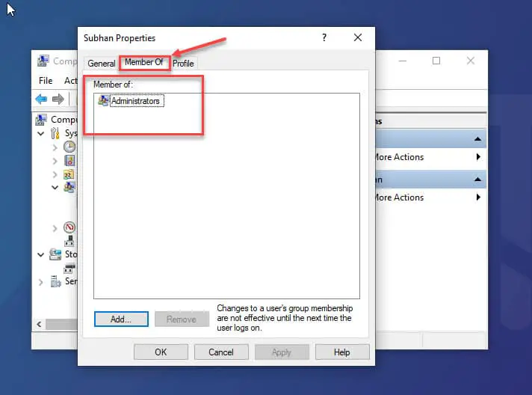The width and height of the screenshot is (532, 395).
Task: Select the Task Scheduler clock icon
Action: click(69, 147)
